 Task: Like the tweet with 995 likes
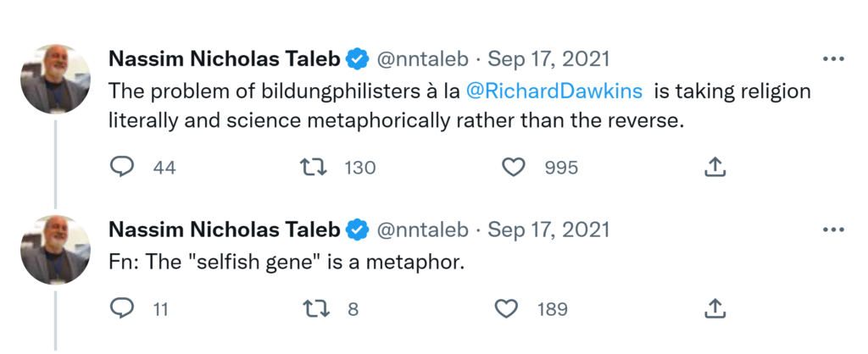[x=514, y=167]
